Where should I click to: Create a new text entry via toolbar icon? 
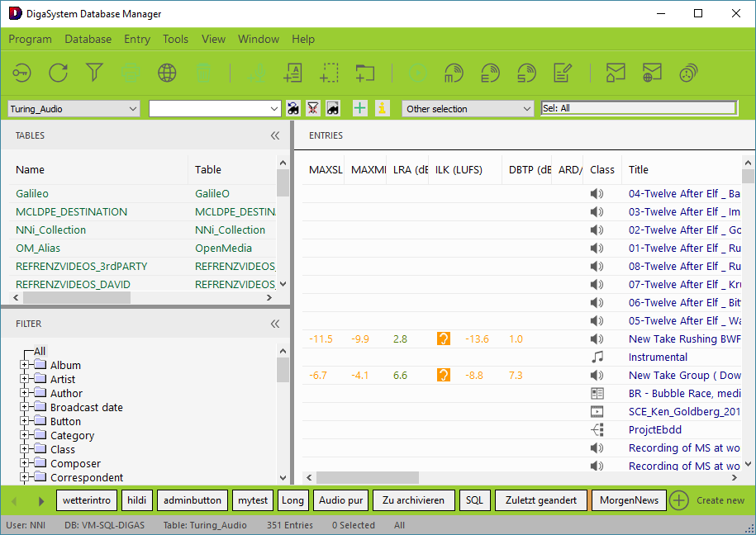pos(292,73)
